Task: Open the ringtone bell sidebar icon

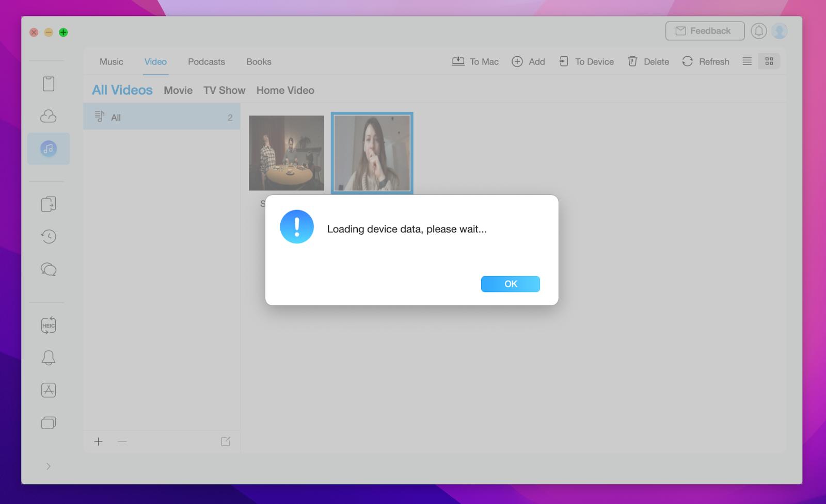Action: click(x=49, y=357)
